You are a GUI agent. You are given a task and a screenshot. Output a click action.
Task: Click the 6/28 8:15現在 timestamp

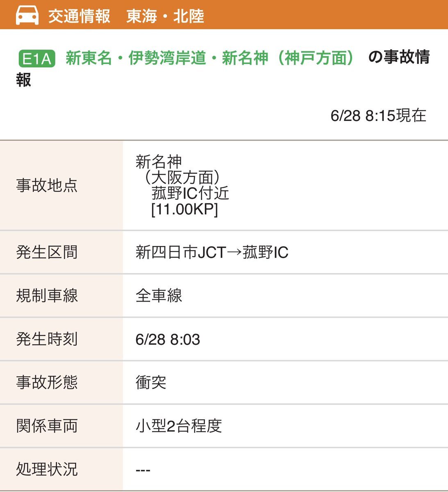378,115
